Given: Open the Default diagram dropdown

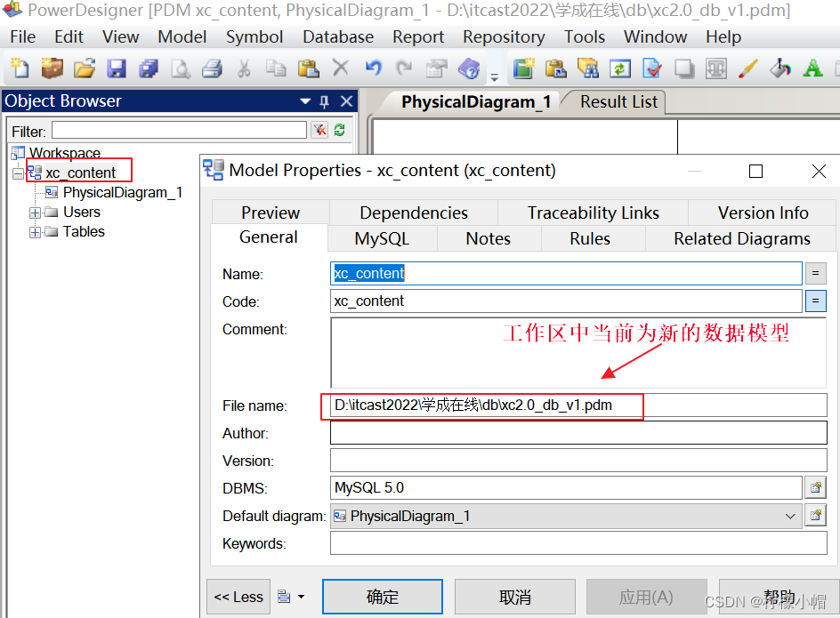Looking at the screenshot, I should coord(790,516).
